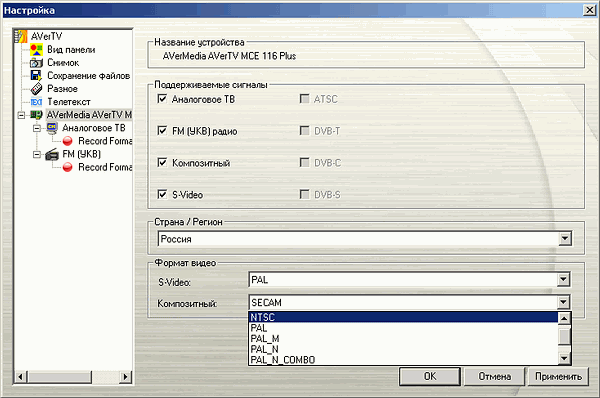Toggle the FM (УКВ) радио checkbox
Image resolution: width=600 pixels, height=398 pixels.
click(162, 131)
